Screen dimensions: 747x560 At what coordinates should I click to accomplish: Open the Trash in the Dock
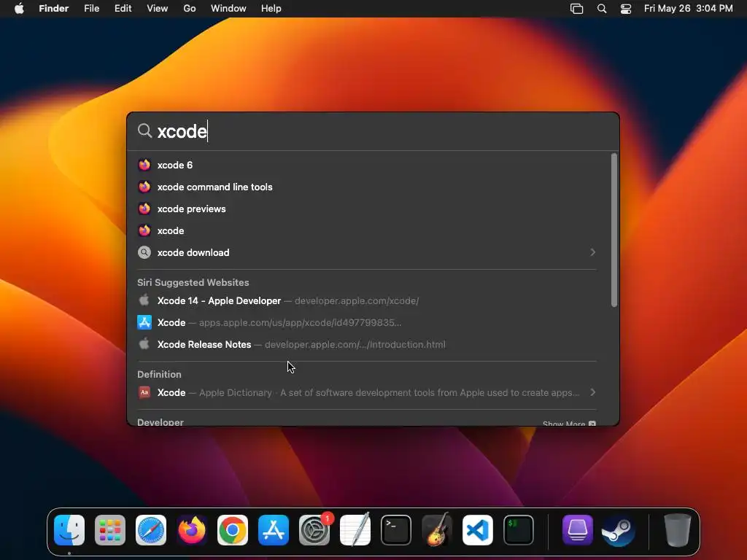coord(677,530)
